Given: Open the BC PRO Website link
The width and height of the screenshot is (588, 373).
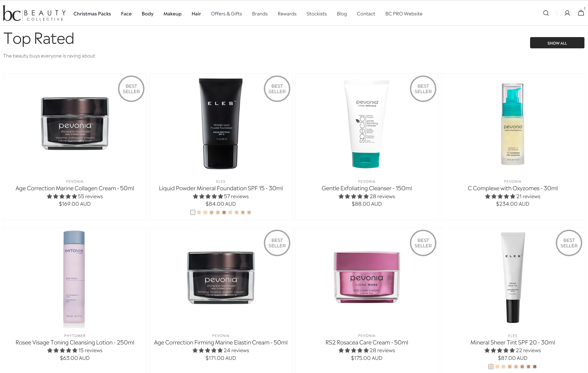Looking at the screenshot, I should point(404,14).
